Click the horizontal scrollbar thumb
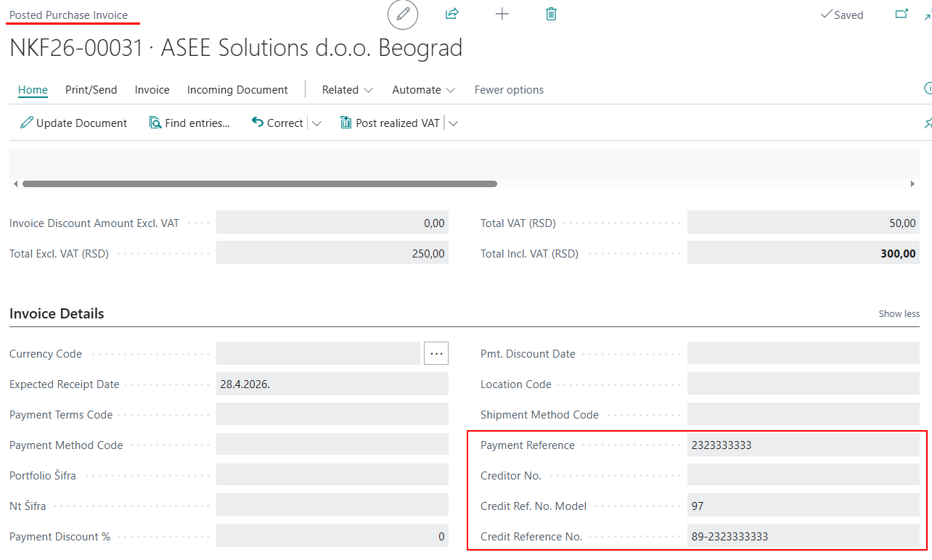 260,184
